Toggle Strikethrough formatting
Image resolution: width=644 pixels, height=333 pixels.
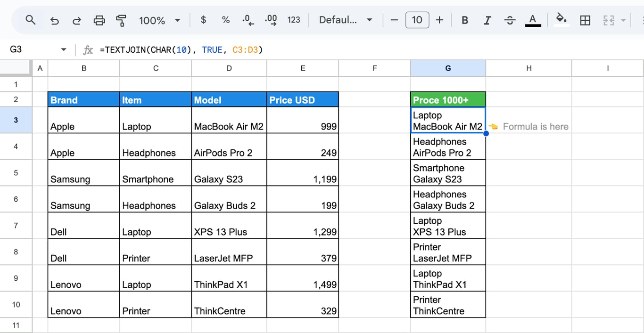point(510,20)
